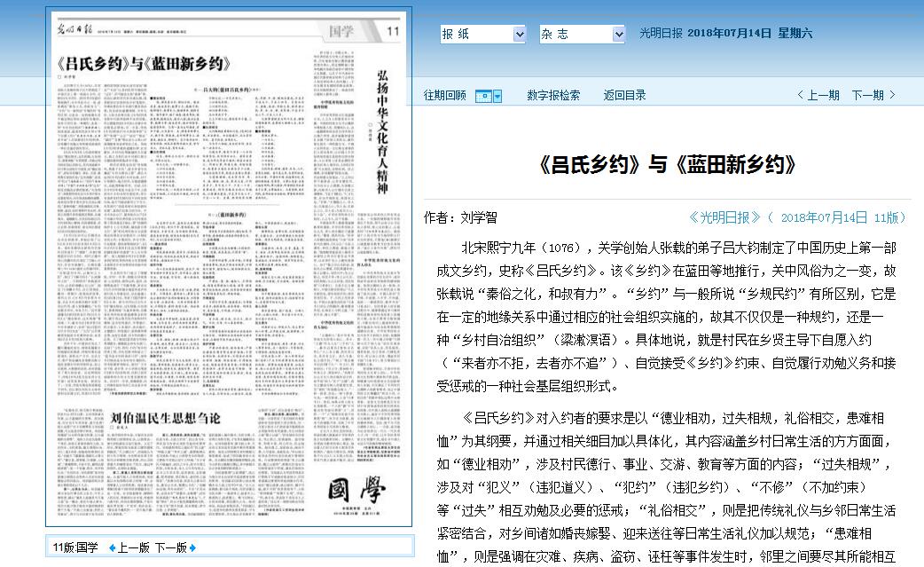Click the 11版:国学 page label

(74, 547)
